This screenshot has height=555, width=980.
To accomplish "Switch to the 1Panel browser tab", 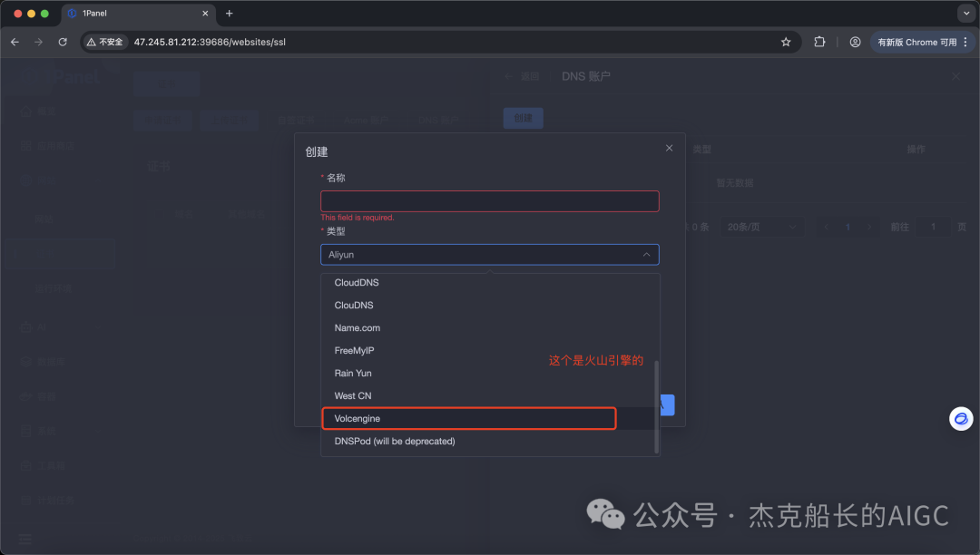I will pos(139,13).
